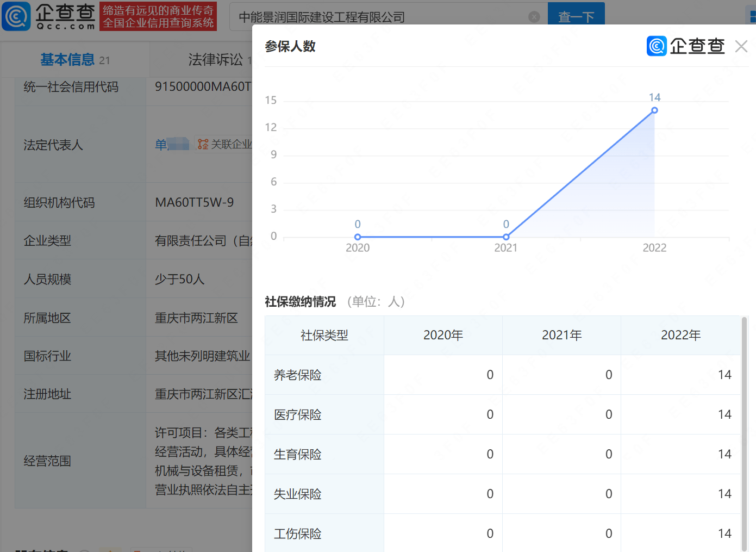Click the 企查查 logo inside the popup
The width and height of the screenshot is (756, 552).
coord(686,46)
